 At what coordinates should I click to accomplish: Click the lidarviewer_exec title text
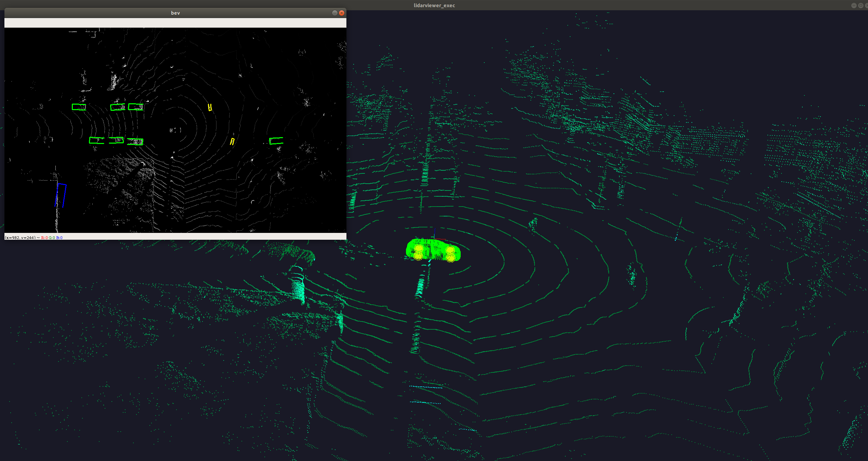[434, 5]
